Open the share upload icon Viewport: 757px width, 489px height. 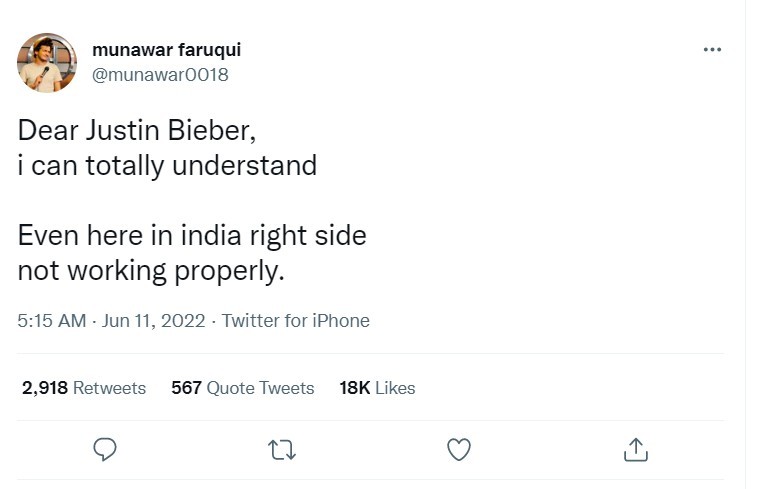tap(636, 449)
